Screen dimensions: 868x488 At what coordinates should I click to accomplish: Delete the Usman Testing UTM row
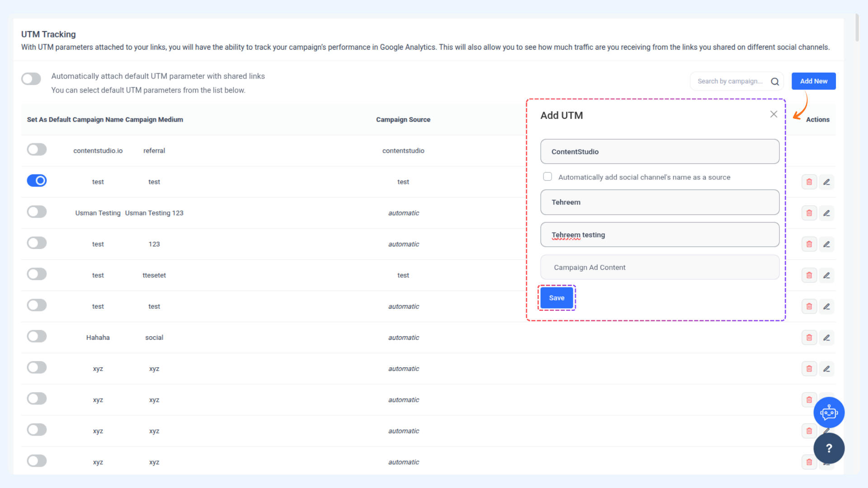coord(809,213)
